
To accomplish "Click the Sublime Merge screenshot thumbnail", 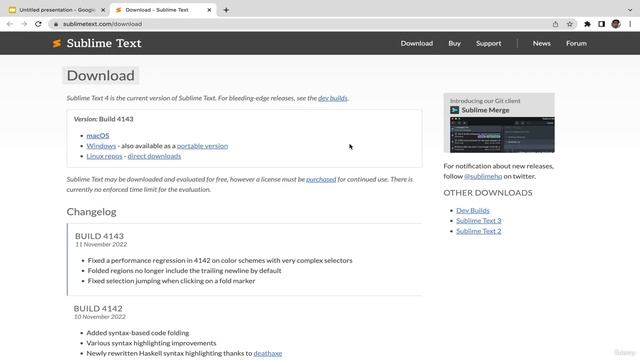I will [502, 135].
